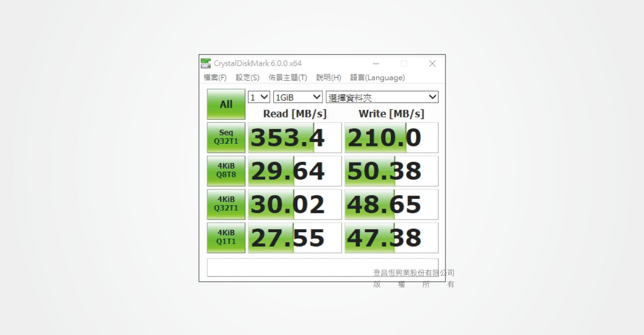The height and width of the screenshot is (335, 644).
Task: Start the 4KiB Q8T8 test
Action: click(x=226, y=171)
